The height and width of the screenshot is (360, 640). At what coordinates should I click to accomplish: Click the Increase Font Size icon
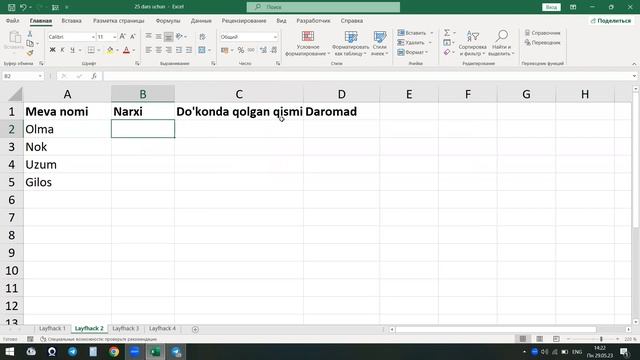tap(122, 37)
